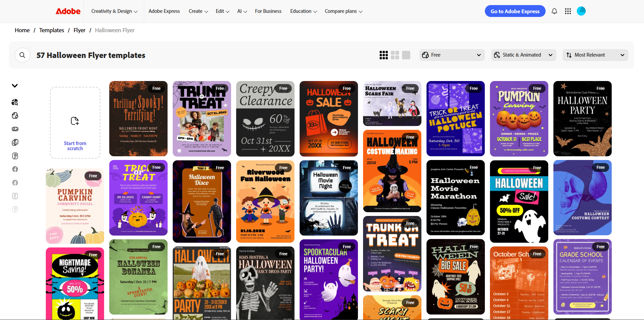
Task: Click the Start from scratch plus icon
Action: (75, 121)
